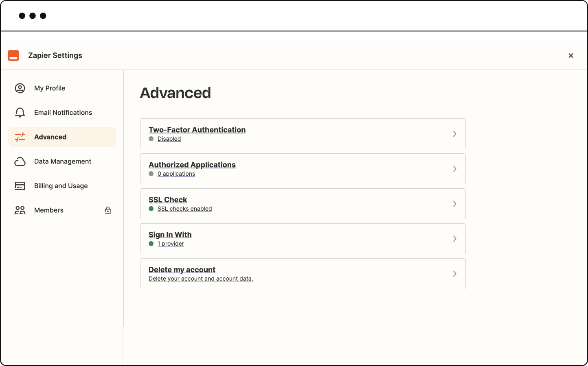Screen dimensions: 588x366
Task: Click the SSL checks enabled status link
Action: tap(184, 209)
